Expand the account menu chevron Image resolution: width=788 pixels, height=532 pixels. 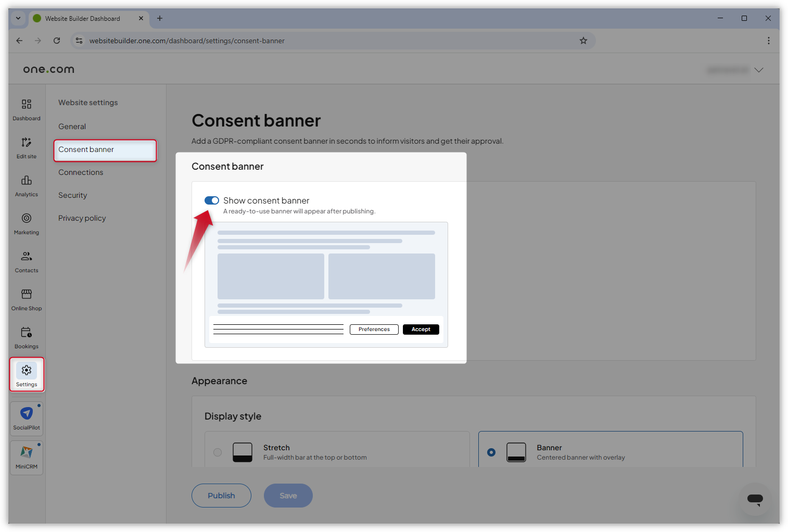point(759,69)
